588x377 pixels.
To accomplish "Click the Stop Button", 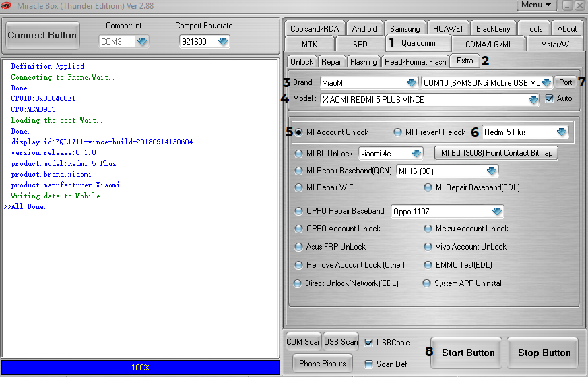I will (x=544, y=353).
